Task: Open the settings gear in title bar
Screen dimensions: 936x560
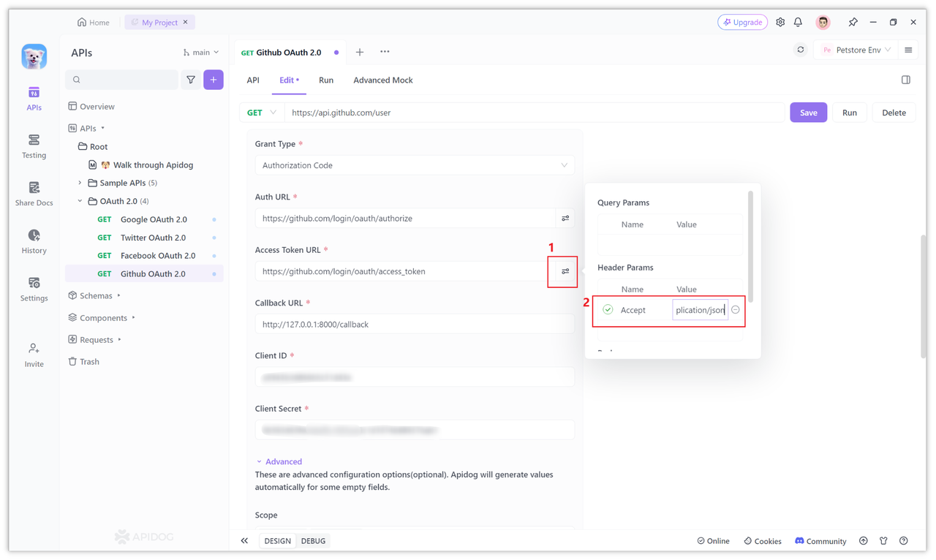Action: tap(780, 22)
